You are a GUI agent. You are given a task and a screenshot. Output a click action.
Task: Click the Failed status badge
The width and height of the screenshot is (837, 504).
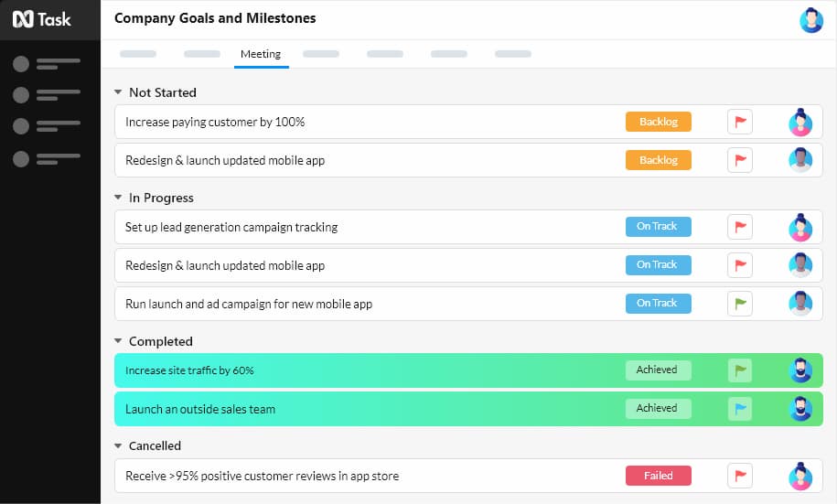pyautogui.click(x=658, y=476)
